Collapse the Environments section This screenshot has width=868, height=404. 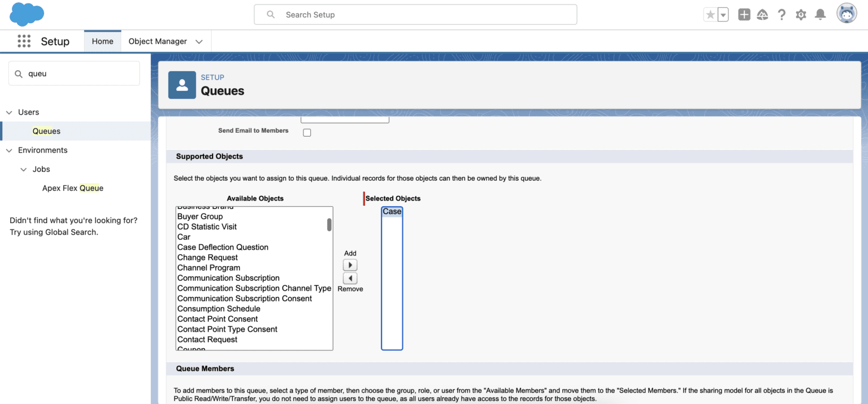tap(9, 150)
